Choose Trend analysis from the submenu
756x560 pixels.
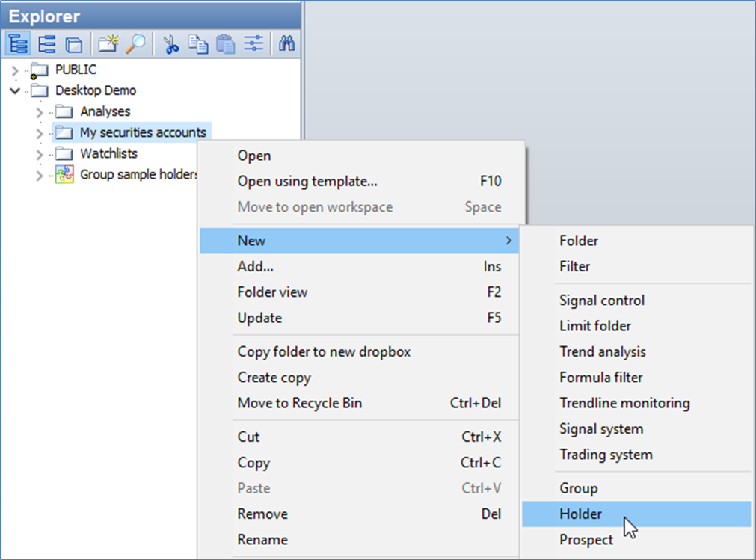(x=602, y=351)
